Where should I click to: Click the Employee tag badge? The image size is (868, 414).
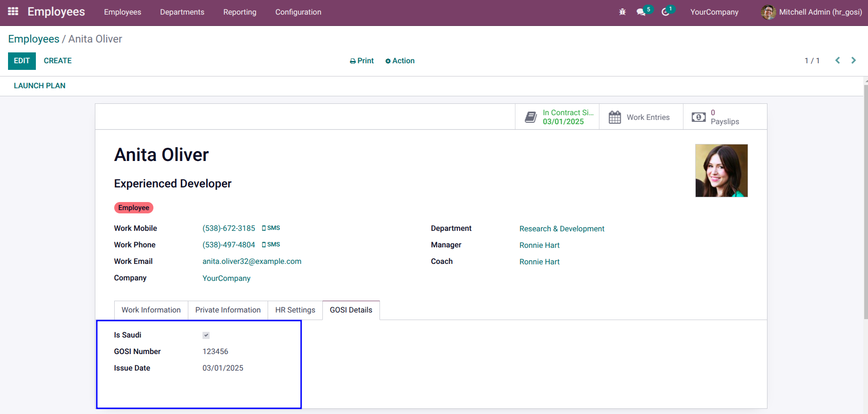[134, 208]
